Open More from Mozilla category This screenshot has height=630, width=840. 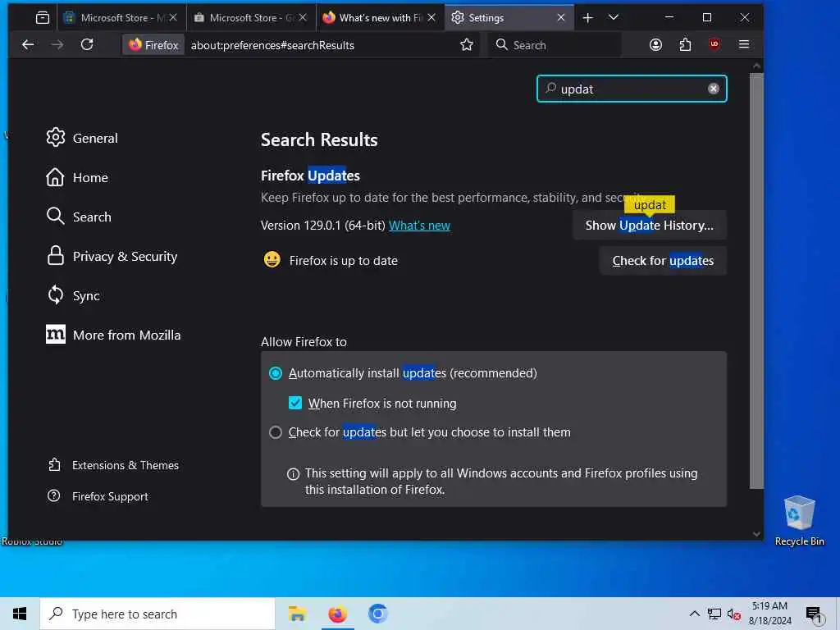(113, 336)
